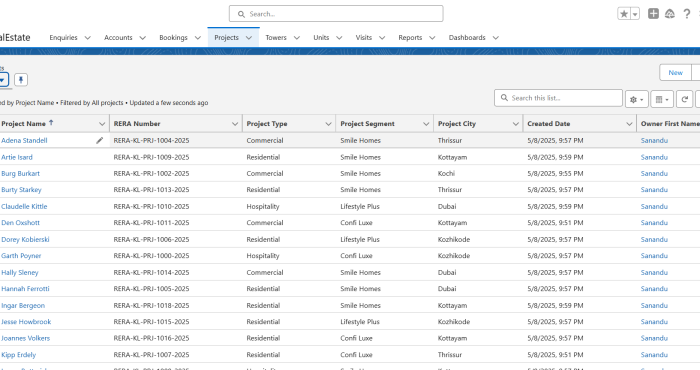This screenshot has width=700, height=370.
Task: Open Artie Isard project record
Action: (17, 157)
